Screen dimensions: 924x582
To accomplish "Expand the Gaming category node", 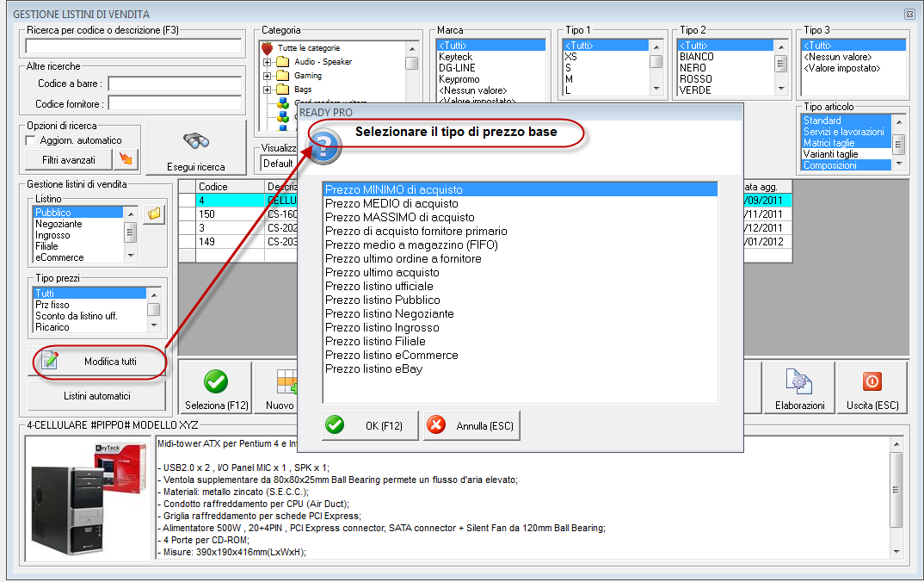I will coord(267,76).
